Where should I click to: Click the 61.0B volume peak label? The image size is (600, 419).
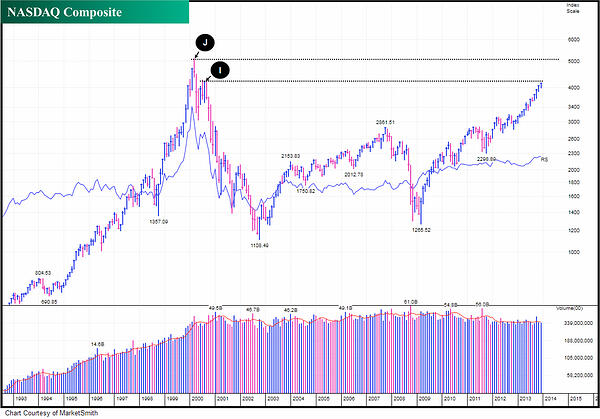(411, 302)
